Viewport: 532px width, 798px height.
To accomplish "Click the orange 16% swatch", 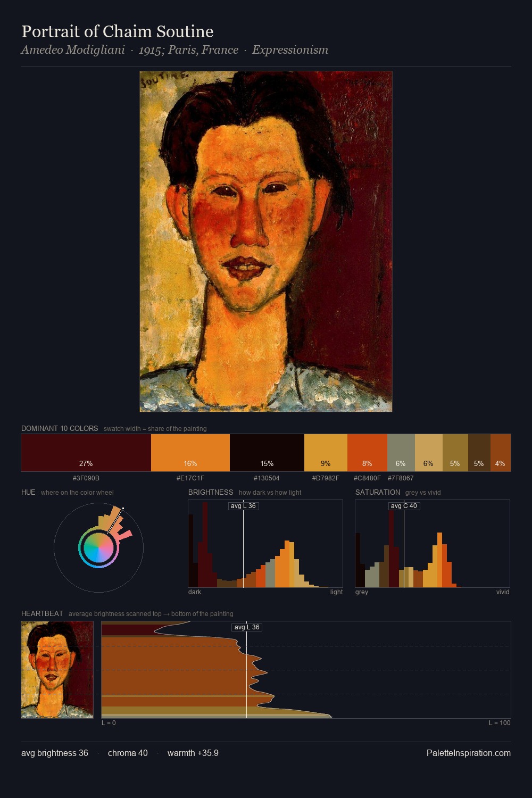I will pyautogui.click(x=190, y=453).
